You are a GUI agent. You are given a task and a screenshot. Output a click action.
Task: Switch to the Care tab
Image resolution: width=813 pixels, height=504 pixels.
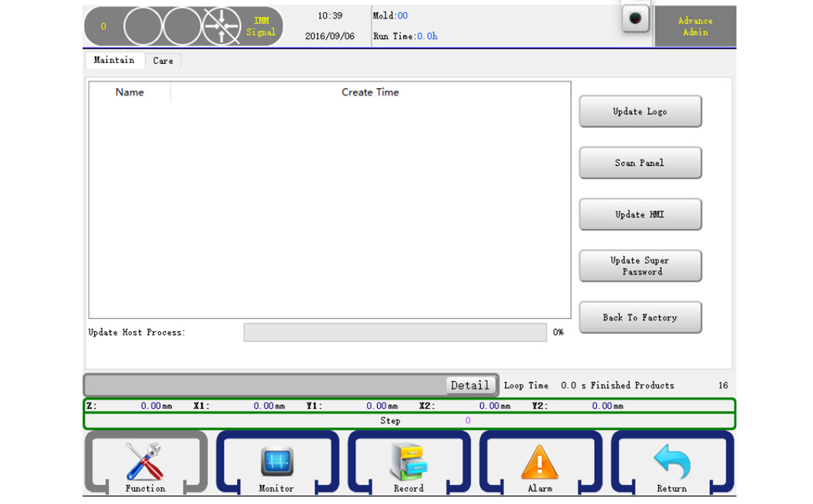163,61
